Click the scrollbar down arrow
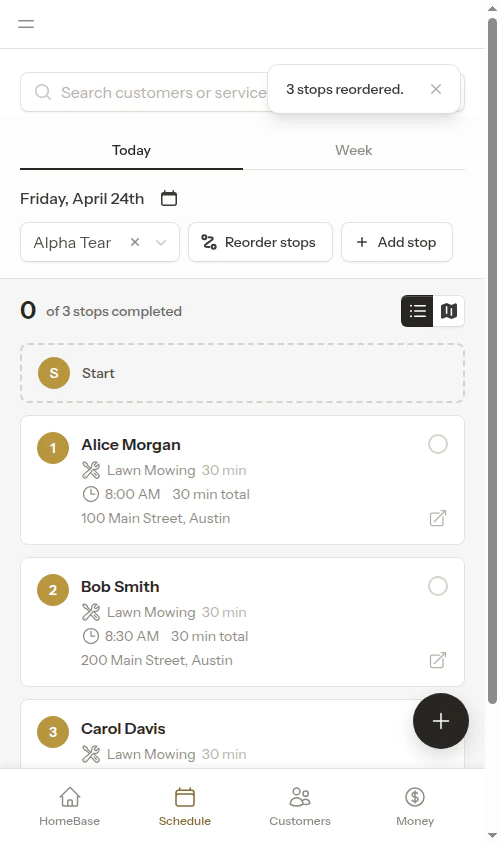Screen dimensions: 500x845 [492, 835]
